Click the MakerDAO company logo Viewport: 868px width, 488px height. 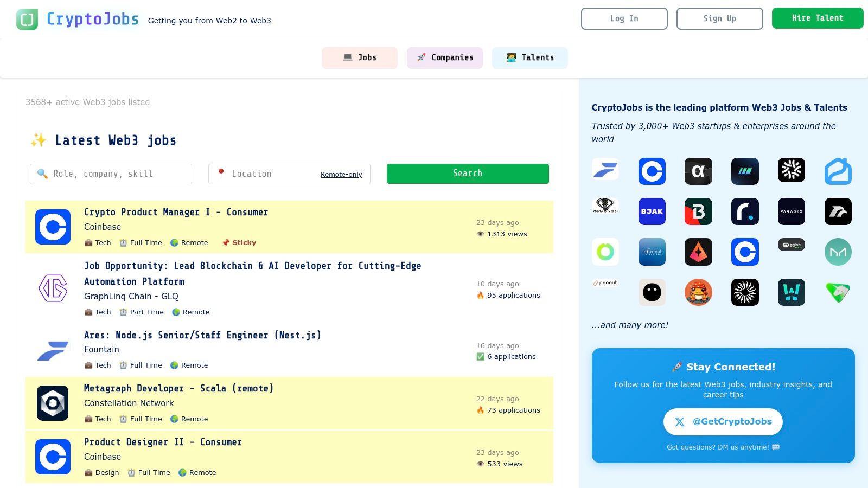838,252
